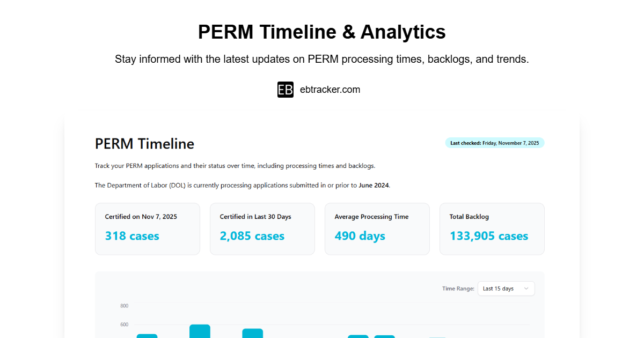The height and width of the screenshot is (338, 644).
Task: Click the Certified in Last 30 Days card
Action: pos(262,229)
